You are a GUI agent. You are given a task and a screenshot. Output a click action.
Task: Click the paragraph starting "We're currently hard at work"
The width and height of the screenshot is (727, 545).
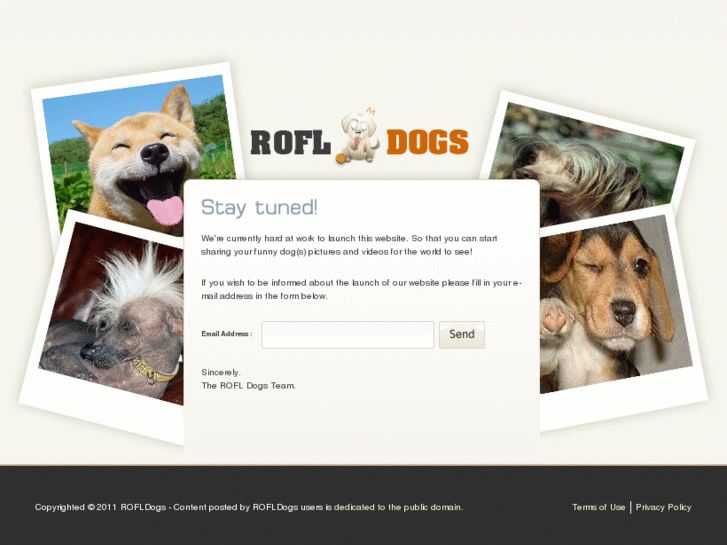(349, 245)
